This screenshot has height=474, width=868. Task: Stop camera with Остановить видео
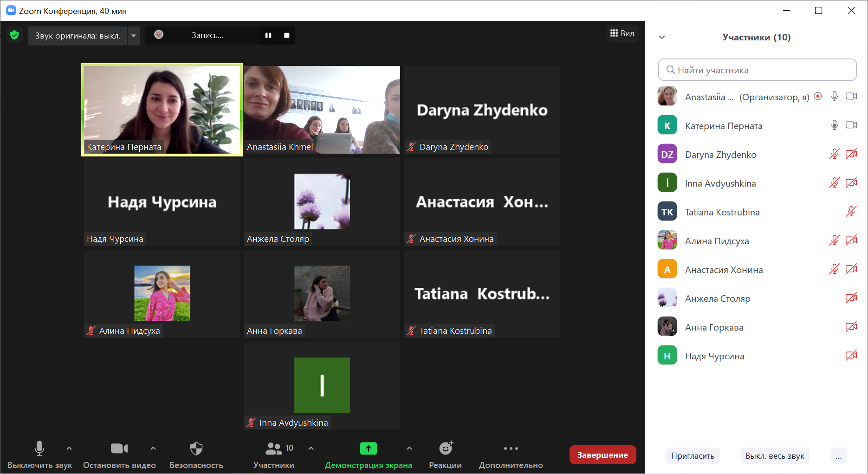[x=119, y=455]
